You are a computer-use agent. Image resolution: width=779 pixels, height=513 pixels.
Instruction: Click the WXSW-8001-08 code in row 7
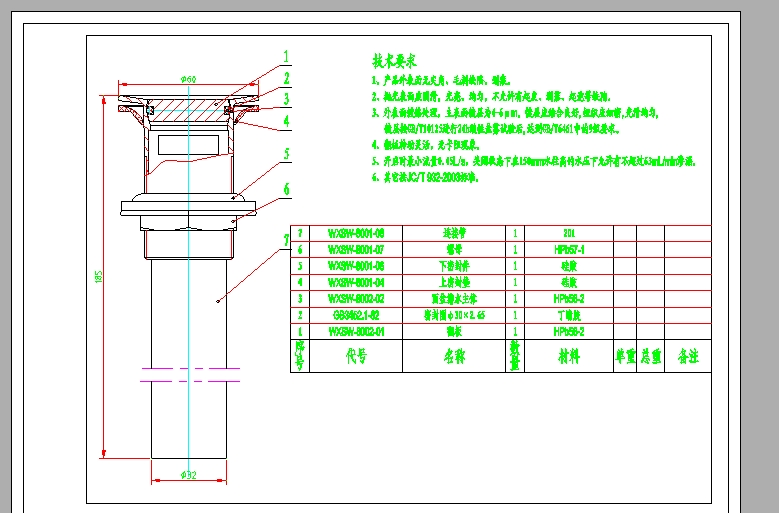tap(356, 233)
